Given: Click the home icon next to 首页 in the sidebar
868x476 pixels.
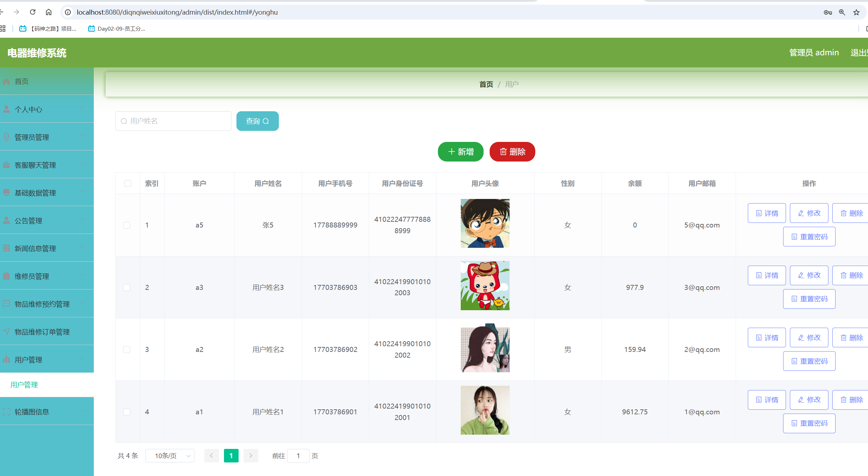Looking at the screenshot, I should pyautogui.click(x=6, y=81).
